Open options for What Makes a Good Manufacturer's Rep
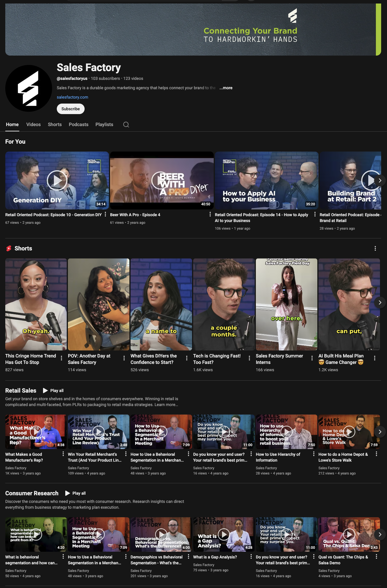The height and width of the screenshot is (588, 387). (x=63, y=454)
